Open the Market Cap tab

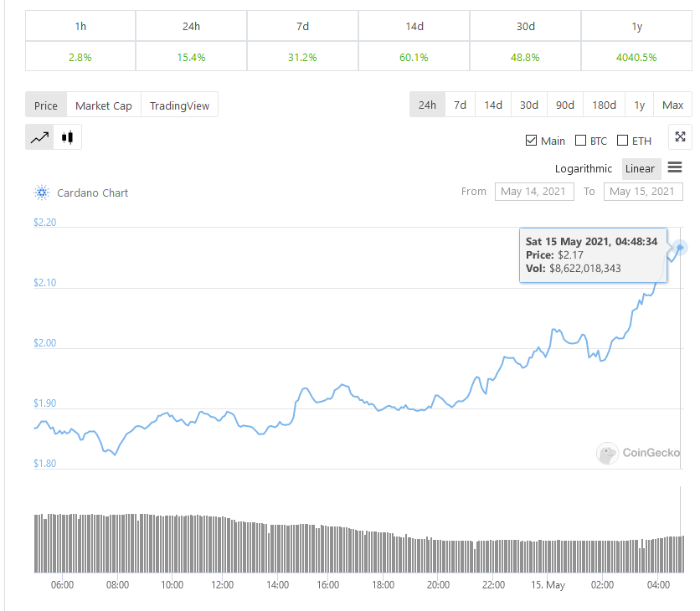point(104,105)
